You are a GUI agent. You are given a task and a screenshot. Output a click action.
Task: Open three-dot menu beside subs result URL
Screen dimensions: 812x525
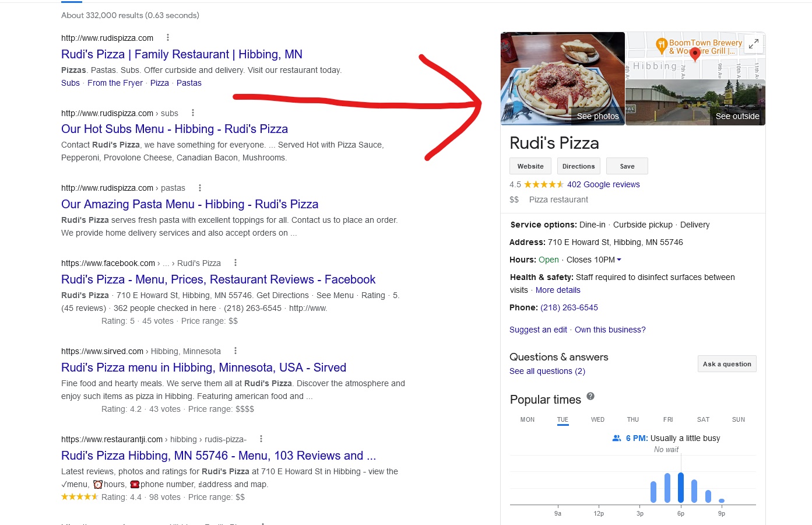click(x=193, y=113)
